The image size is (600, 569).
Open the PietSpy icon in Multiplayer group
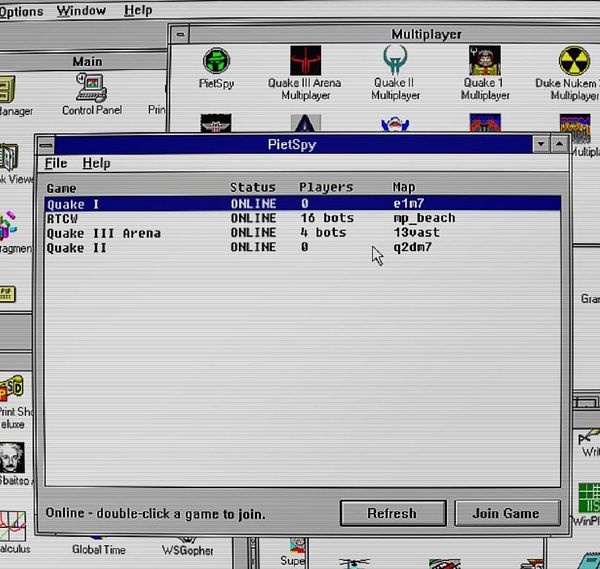point(216,61)
